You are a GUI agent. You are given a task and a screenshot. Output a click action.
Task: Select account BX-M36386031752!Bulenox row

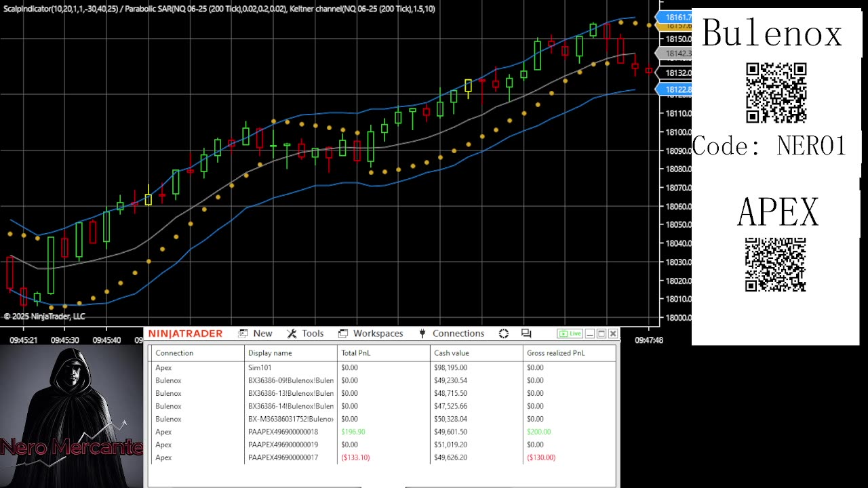(383, 419)
